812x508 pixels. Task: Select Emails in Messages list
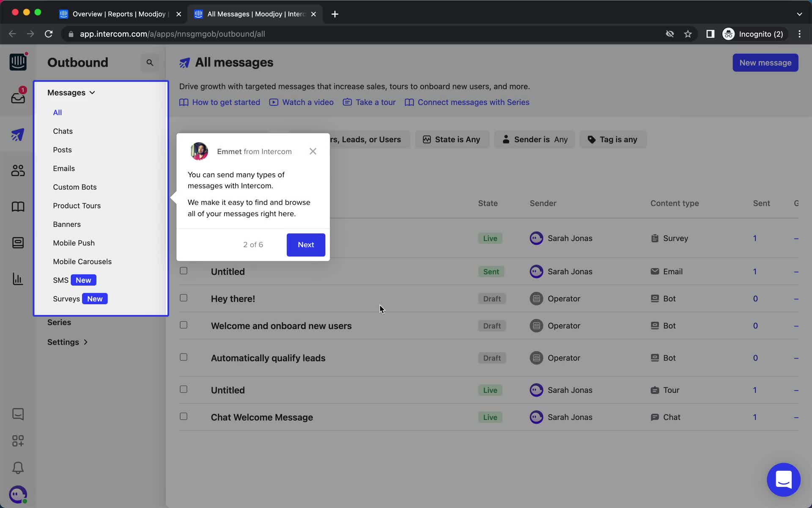tap(64, 168)
